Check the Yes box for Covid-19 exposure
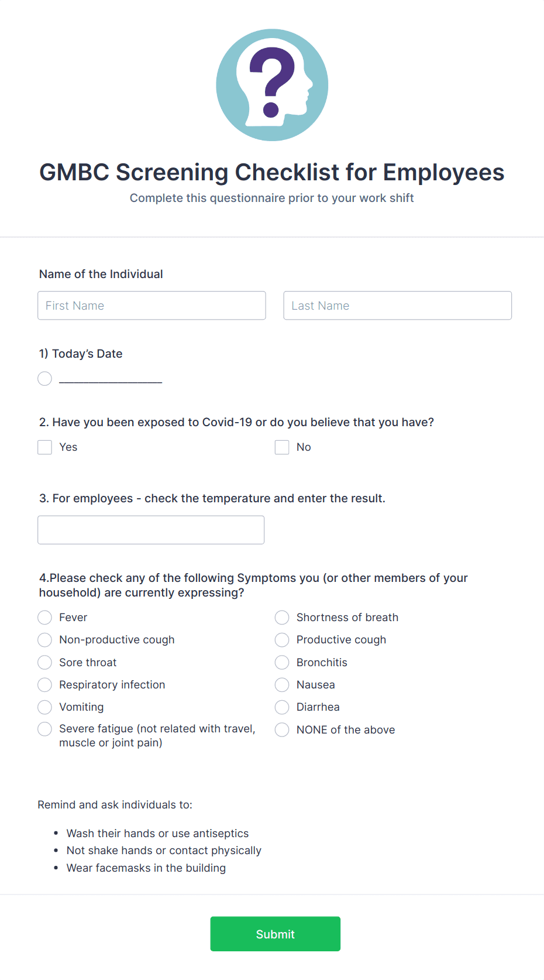Image resolution: width=544 pixels, height=980 pixels. (44, 447)
